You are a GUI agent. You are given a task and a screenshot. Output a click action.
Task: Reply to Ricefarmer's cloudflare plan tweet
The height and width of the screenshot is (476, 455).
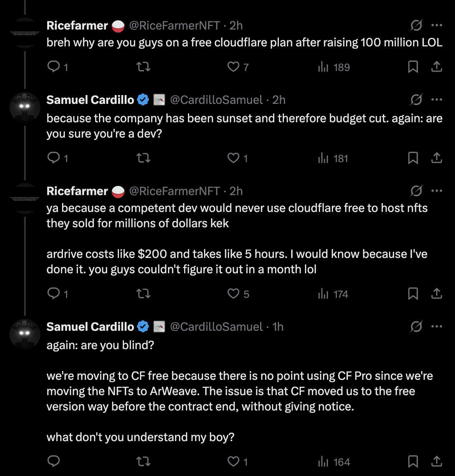point(54,67)
